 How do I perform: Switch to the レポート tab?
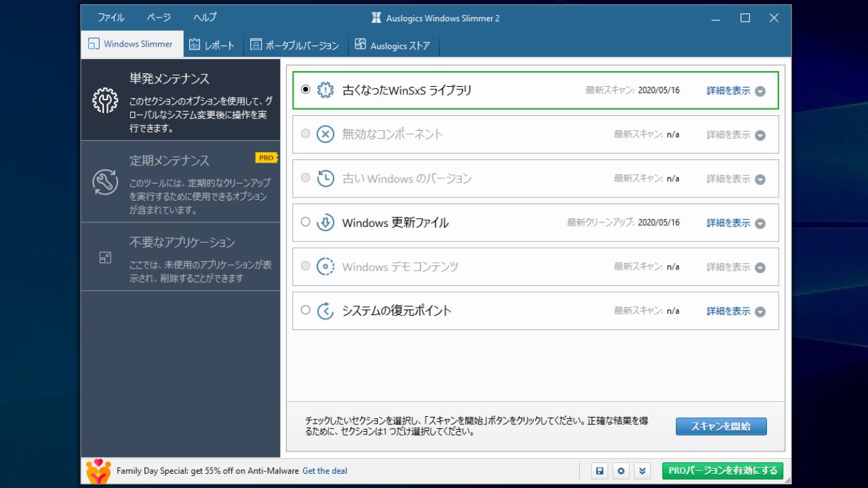213,45
